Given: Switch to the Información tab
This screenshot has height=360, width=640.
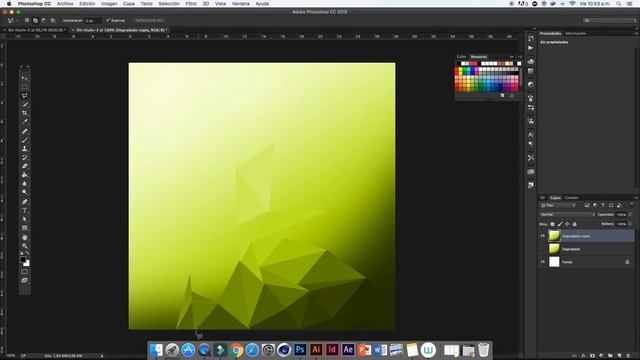Looking at the screenshot, I should pos(576,33).
